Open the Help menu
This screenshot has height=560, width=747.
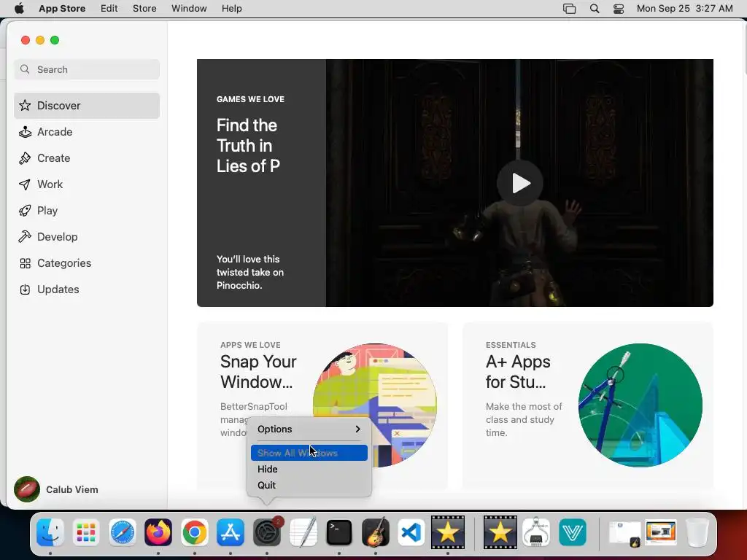click(x=231, y=9)
